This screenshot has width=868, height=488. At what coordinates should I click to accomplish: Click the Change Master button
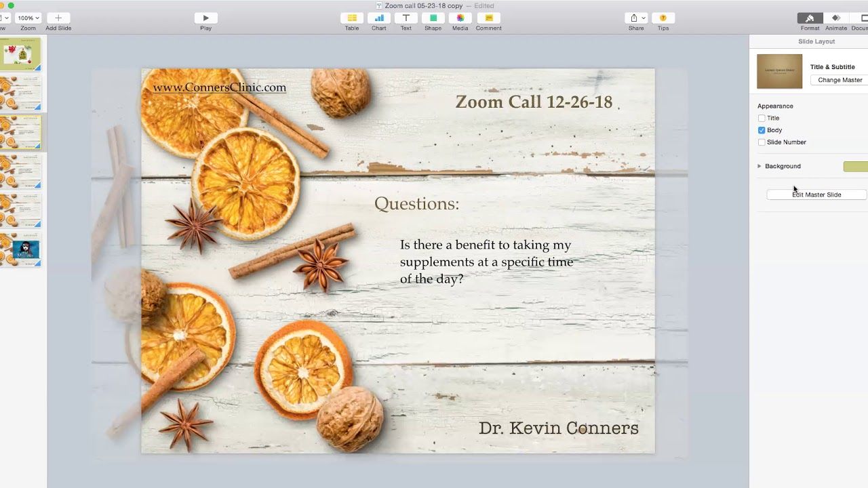click(x=840, y=80)
